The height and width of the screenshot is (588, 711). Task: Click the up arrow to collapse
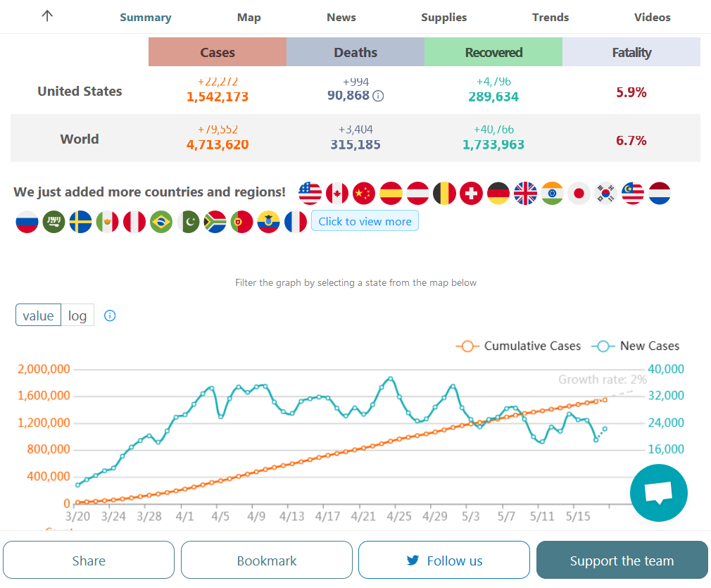tap(47, 17)
